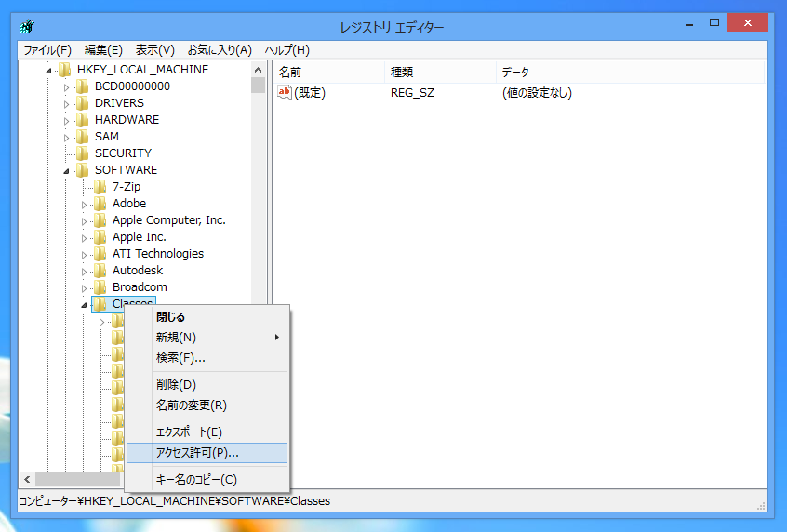
Task: Choose エクスポート(E) in context menu
Action: pos(207,432)
